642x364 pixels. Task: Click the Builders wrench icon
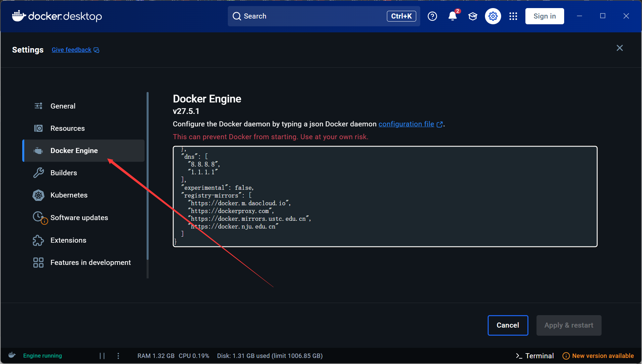coord(38,173)
